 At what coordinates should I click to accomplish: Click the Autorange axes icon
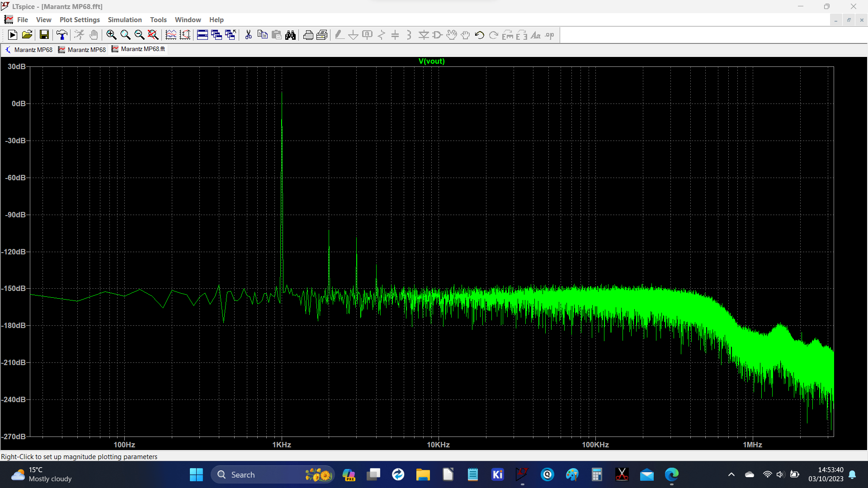point(185,35)
